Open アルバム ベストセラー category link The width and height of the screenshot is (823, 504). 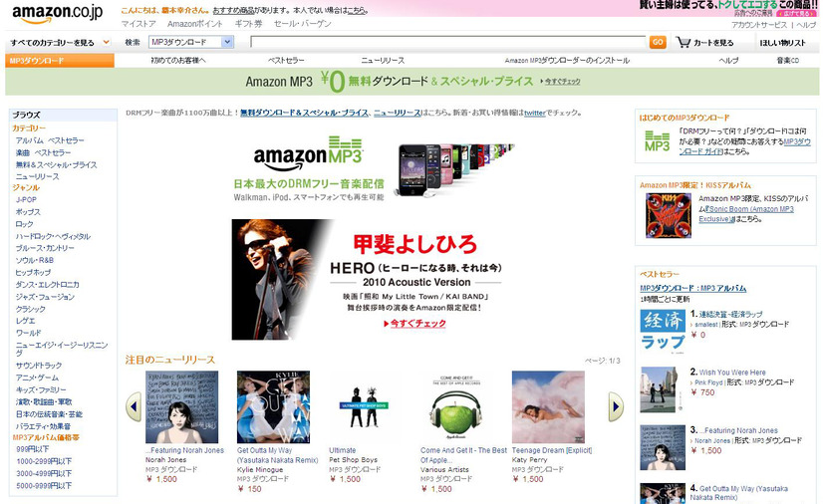50,140
